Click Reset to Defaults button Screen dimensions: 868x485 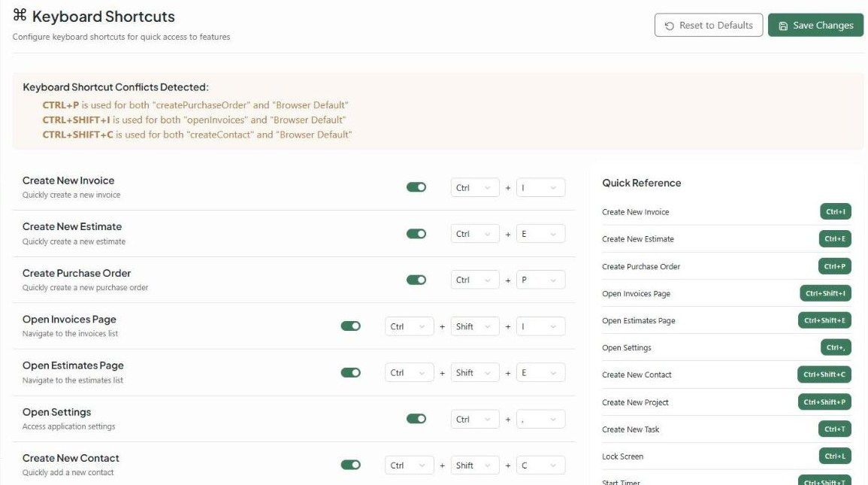click(x=709, y=26)
